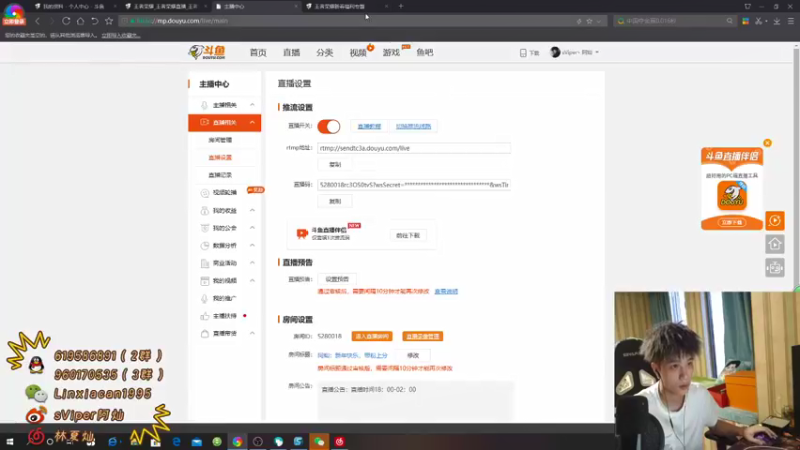This screenshot has width=800, height=450.
Task: Open the address bar dropdown arrow
Action: [x=598, y=21]
